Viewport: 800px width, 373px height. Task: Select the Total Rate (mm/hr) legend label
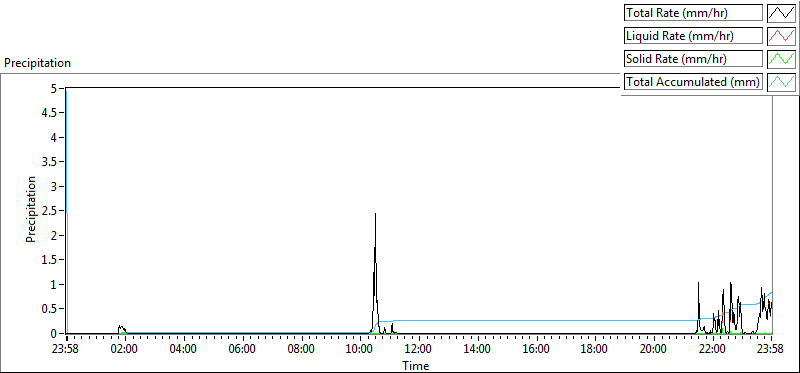693,13
